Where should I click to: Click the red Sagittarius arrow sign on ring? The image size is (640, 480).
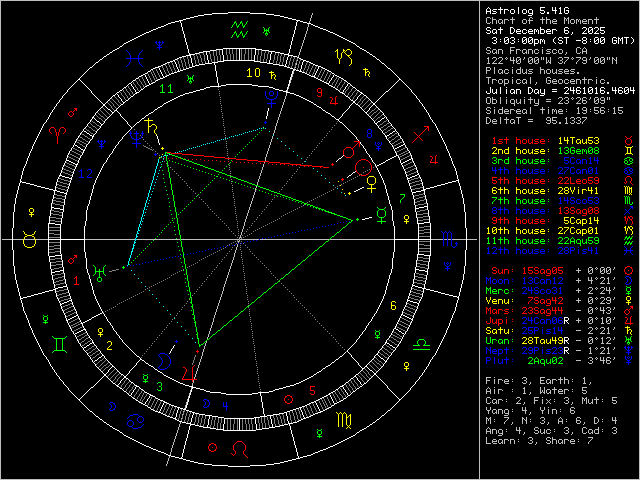coord(420,135)
